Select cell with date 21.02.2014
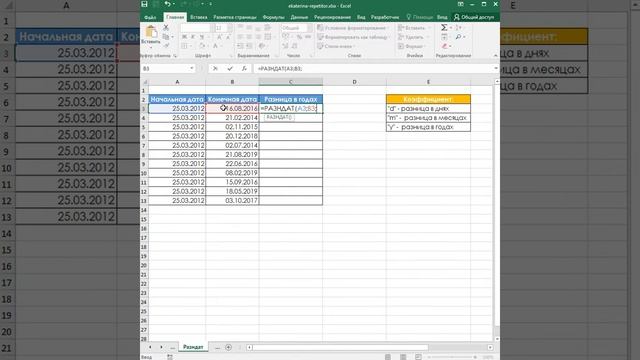This screenshot has height=360, width=640. click(x=232, y=118)
